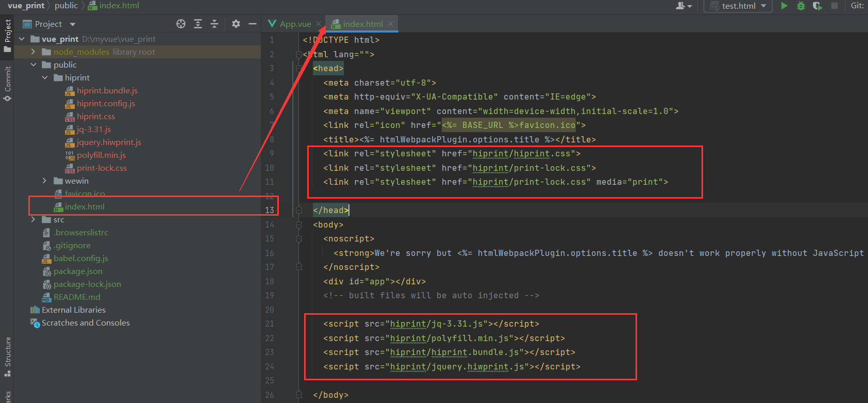Collapse the hiprint folder
This screenshot has width=868, height=403.
[44, 77]
